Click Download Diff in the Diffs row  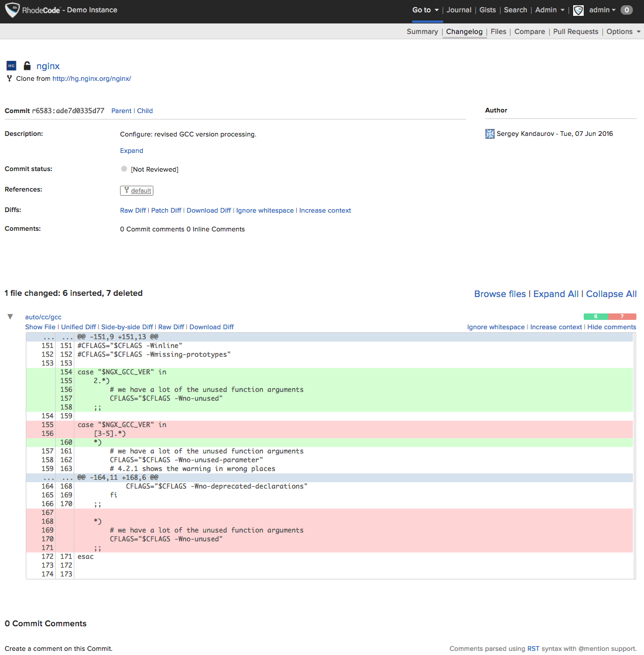point(208,210)
